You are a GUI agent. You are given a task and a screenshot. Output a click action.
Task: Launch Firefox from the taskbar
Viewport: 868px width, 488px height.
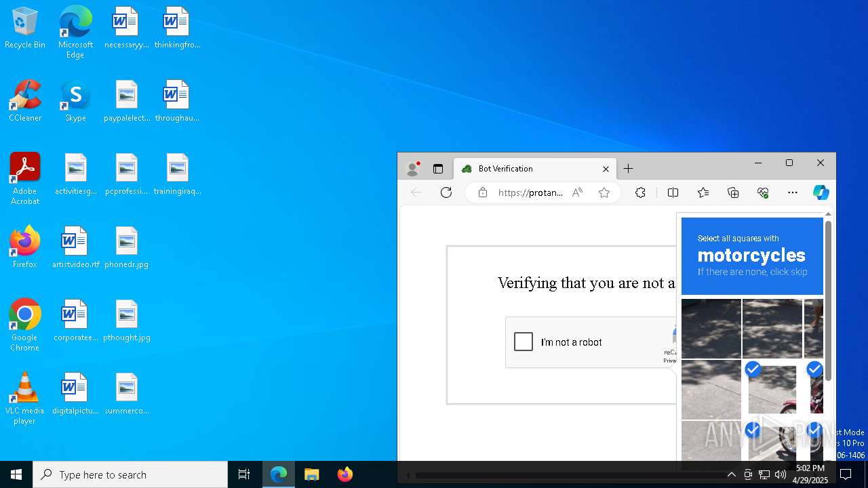tap(345, 474)
